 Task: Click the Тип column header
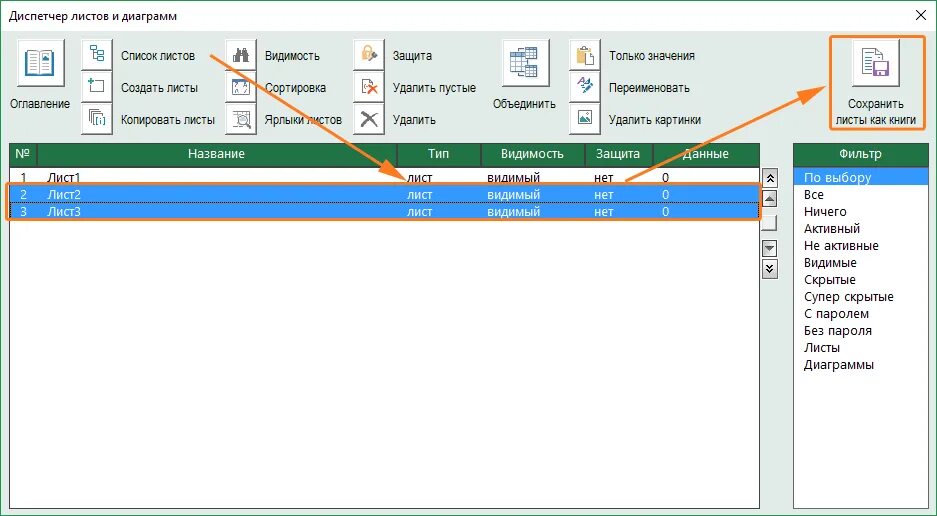coord(439,154)
